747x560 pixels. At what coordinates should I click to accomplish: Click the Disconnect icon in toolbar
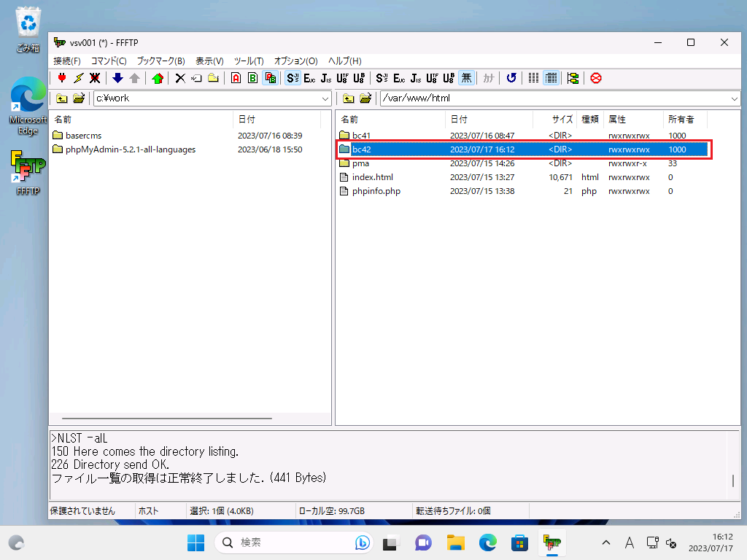95,78
